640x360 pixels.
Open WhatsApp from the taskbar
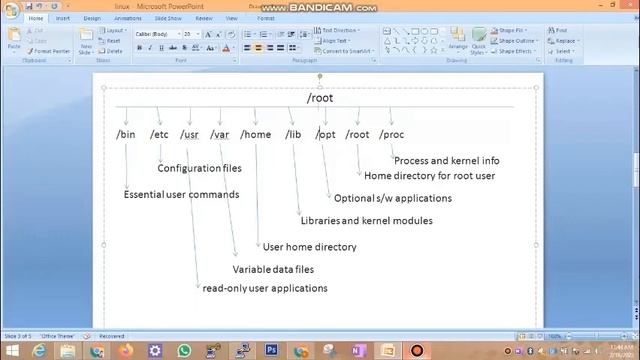click(x=184, y=351)
